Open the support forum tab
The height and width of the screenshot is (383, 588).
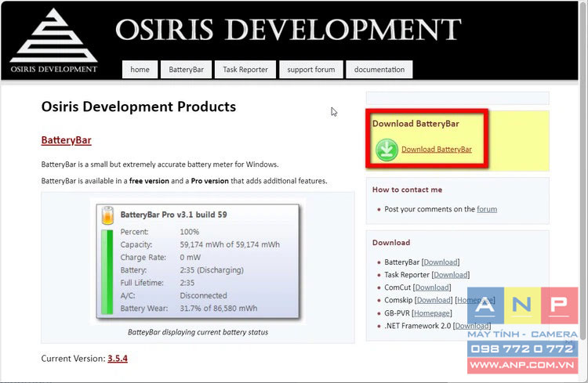[311, 70]
